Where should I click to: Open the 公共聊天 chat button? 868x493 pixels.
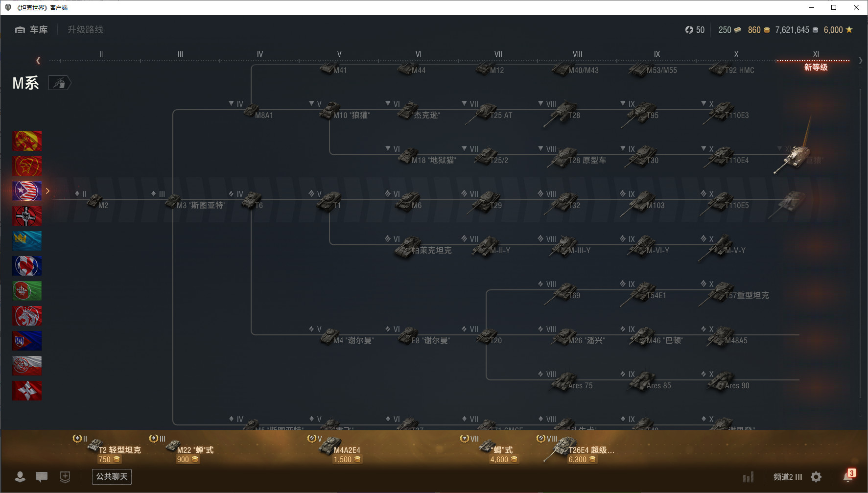click(x=112, y=476)
